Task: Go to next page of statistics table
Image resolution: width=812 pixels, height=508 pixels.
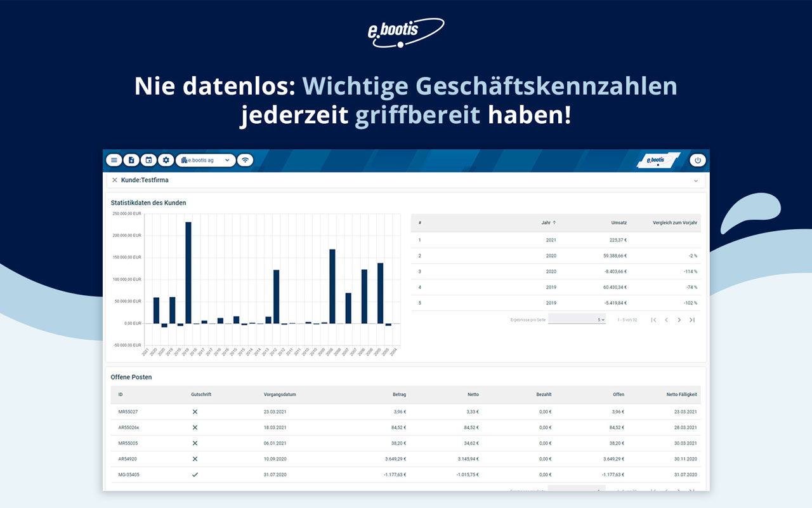Action: point(679,320)
